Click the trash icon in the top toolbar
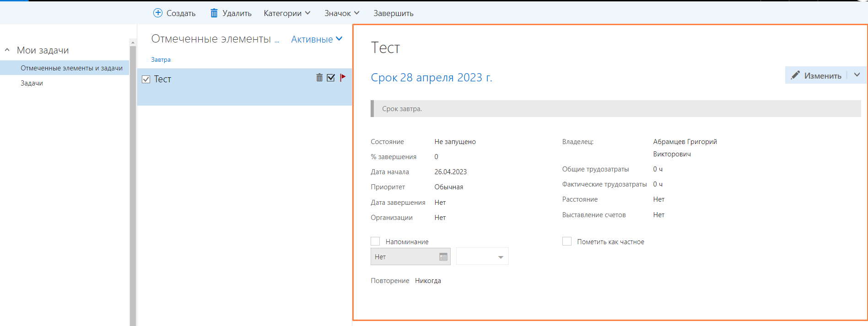868x326 pixels. click(x=214, y=13)
